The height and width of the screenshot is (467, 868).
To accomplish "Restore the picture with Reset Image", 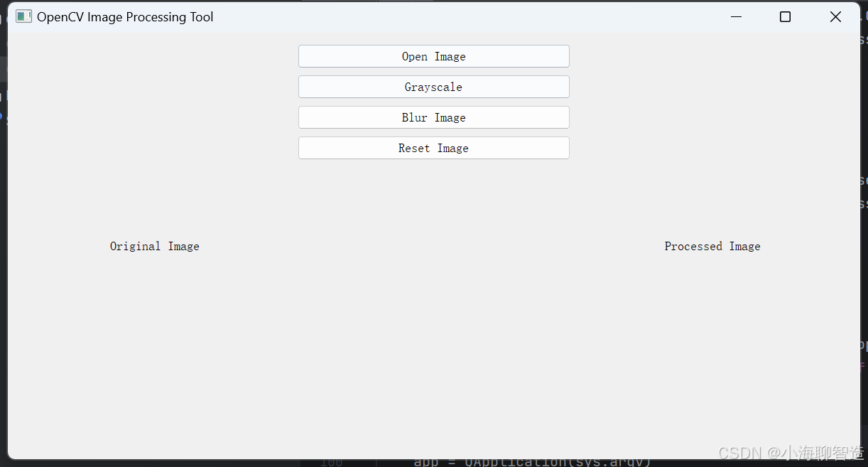I will coord(433,148).
